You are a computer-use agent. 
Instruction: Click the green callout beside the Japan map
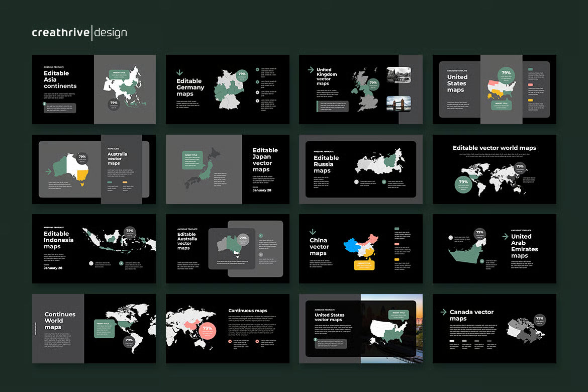tap(193, 160)
